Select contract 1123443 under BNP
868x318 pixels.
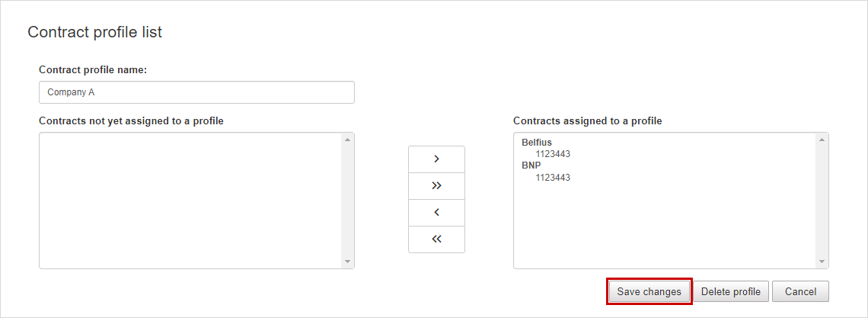(553, 178)
